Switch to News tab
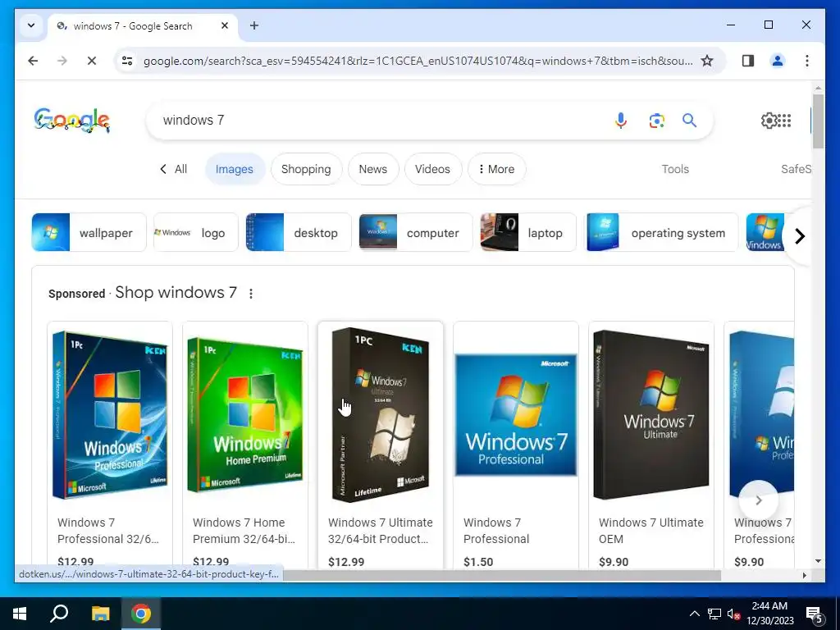 click(373, 169)
